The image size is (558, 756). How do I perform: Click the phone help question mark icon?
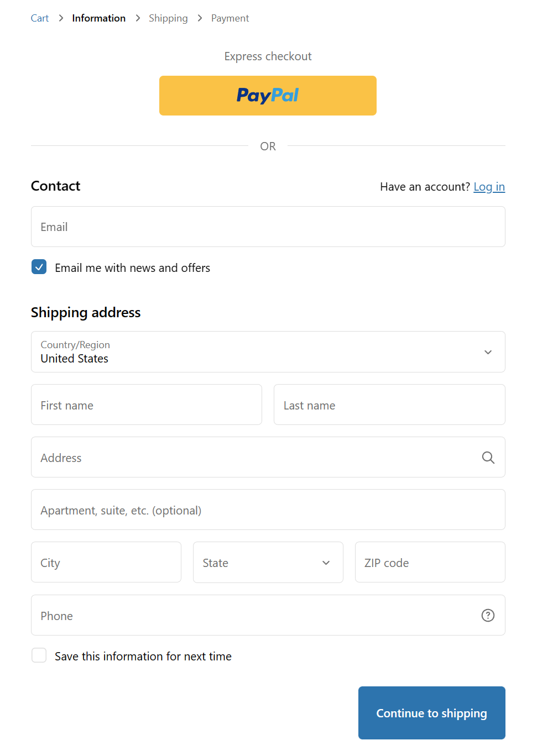488,616
